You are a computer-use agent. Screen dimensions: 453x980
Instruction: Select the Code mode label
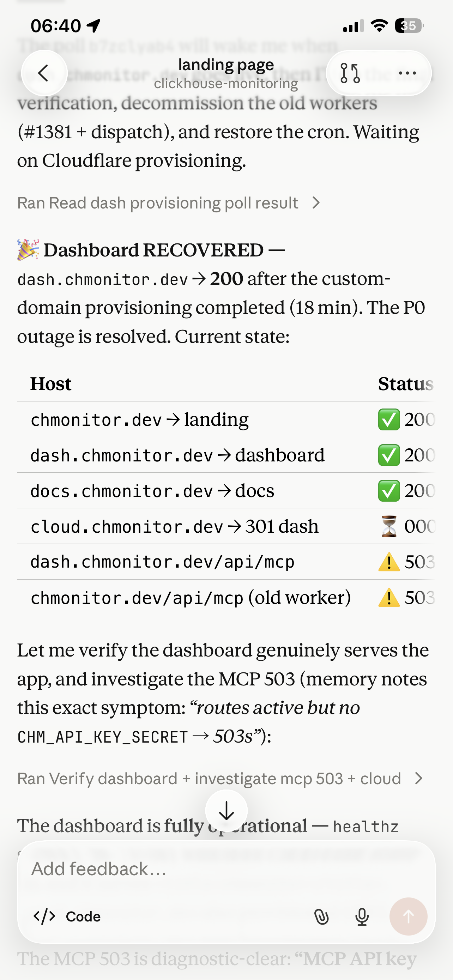pyautogui.click(x=83, y=917)
